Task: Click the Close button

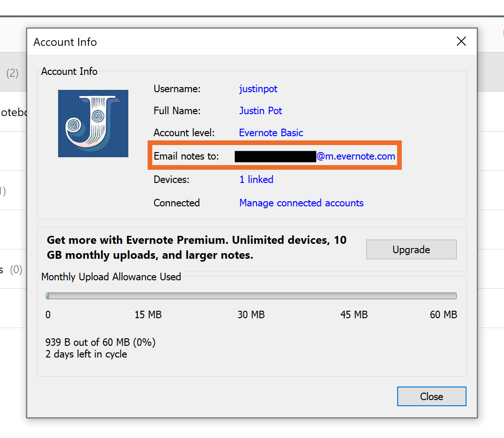Action: tap(431, 396)
